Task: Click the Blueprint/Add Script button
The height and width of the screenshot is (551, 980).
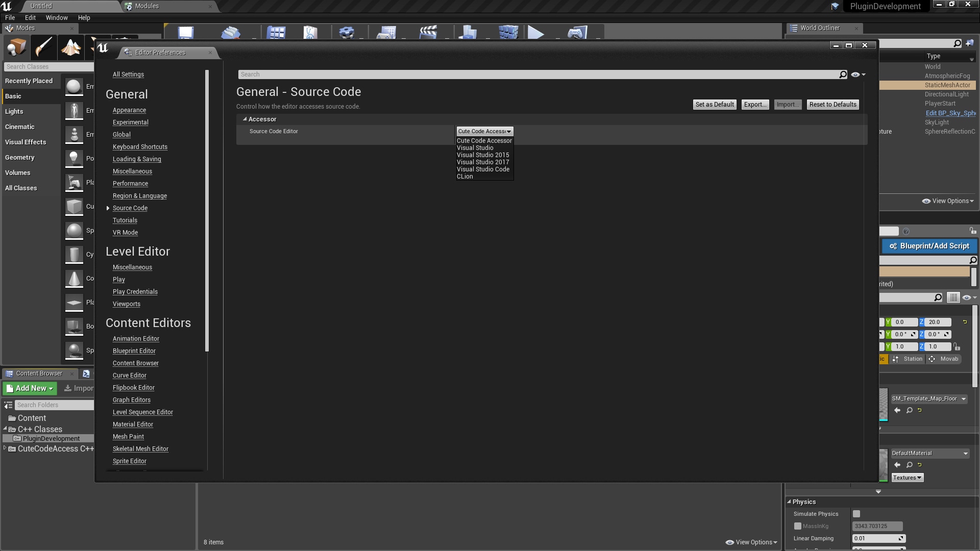Action: pos(929,246)
